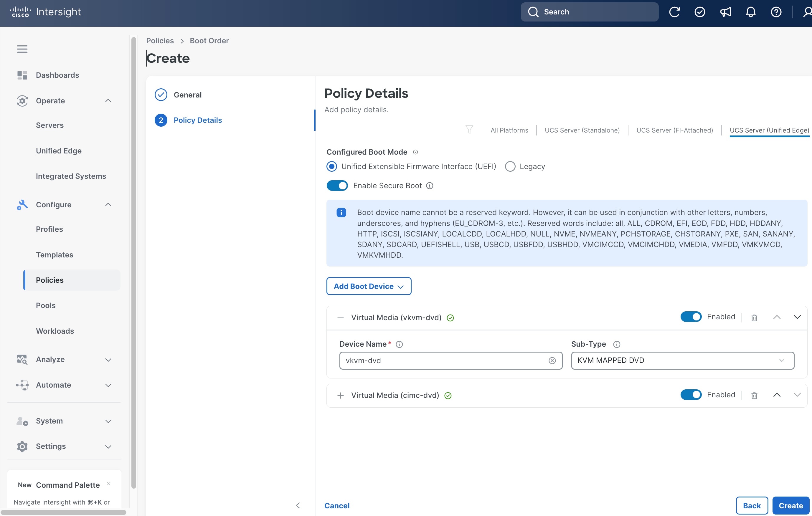Clear the Device Name field with x icon
This screenshot has height=516, width=812.
point(552,360)
